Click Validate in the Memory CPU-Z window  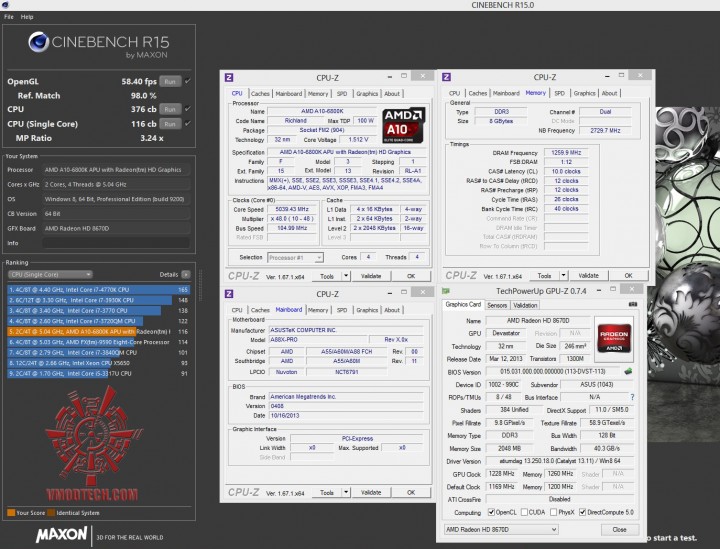589,275
